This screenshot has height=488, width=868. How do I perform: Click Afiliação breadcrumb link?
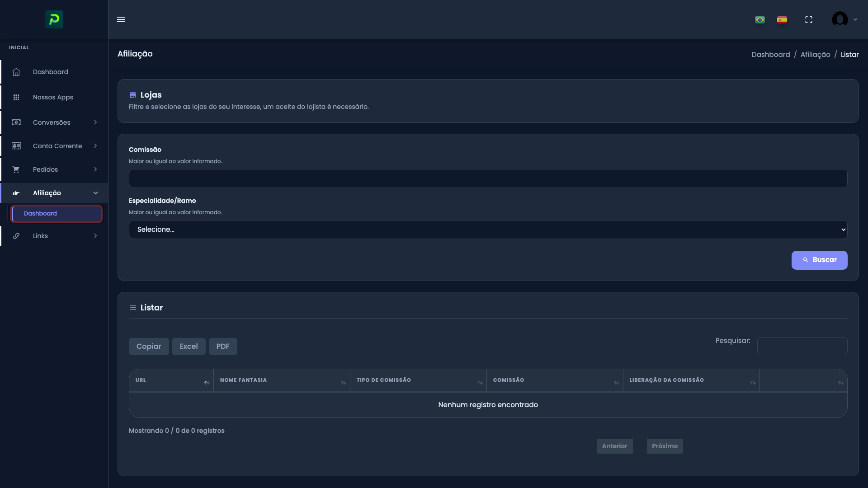[x=815, y=55]
